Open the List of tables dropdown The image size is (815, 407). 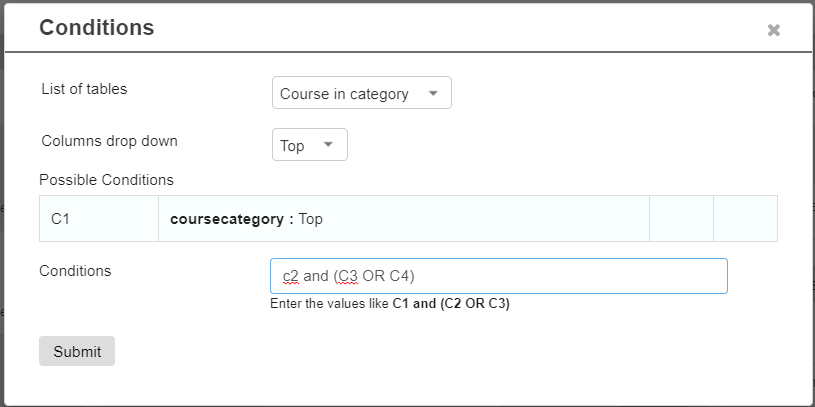coord(362,93)
